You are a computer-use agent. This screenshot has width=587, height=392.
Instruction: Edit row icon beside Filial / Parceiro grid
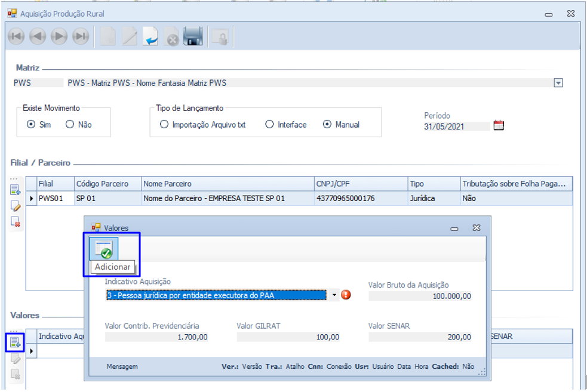[x=16, y=206]
